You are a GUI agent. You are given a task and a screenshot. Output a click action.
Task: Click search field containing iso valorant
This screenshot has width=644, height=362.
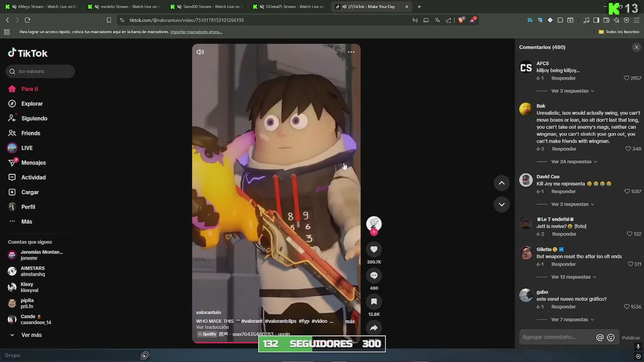click(x=41, y=71)
